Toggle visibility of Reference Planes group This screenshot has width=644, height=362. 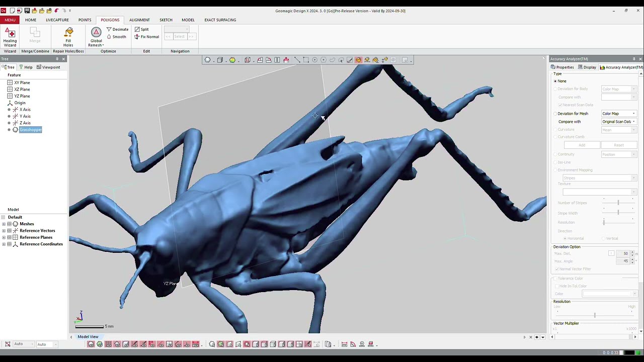(9, 237)
